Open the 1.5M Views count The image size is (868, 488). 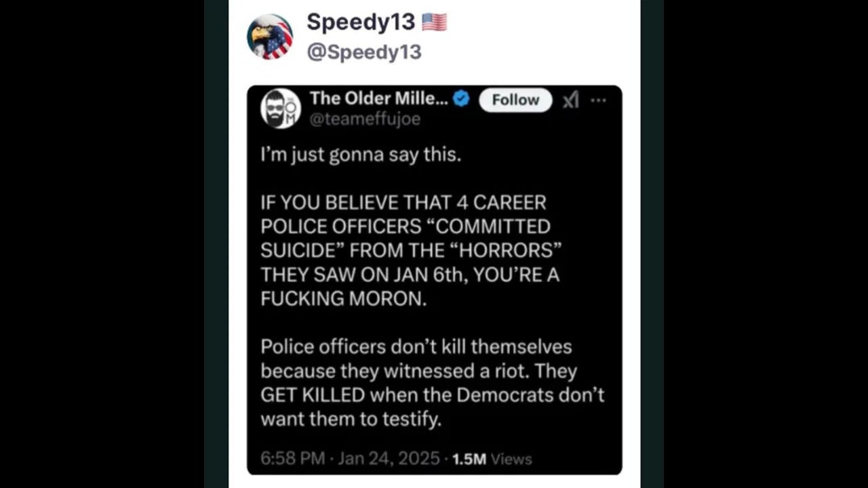(492, 459)
